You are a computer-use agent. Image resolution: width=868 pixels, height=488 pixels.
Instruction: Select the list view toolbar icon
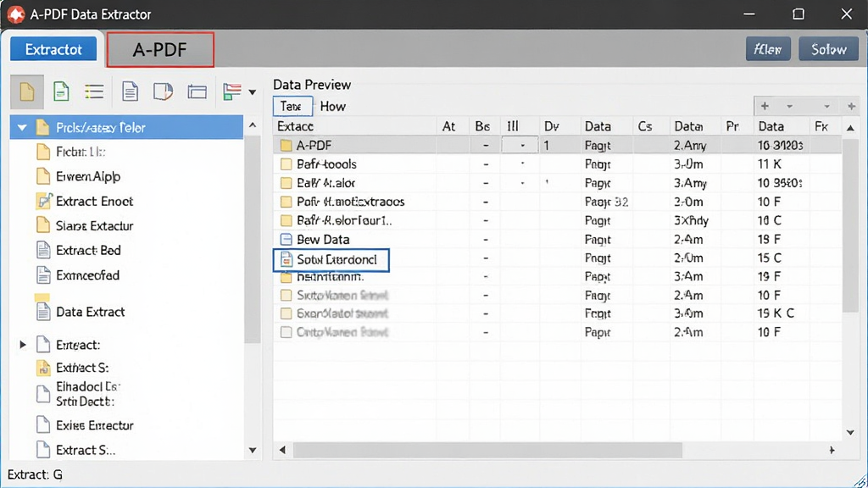[x=94, y=91]
